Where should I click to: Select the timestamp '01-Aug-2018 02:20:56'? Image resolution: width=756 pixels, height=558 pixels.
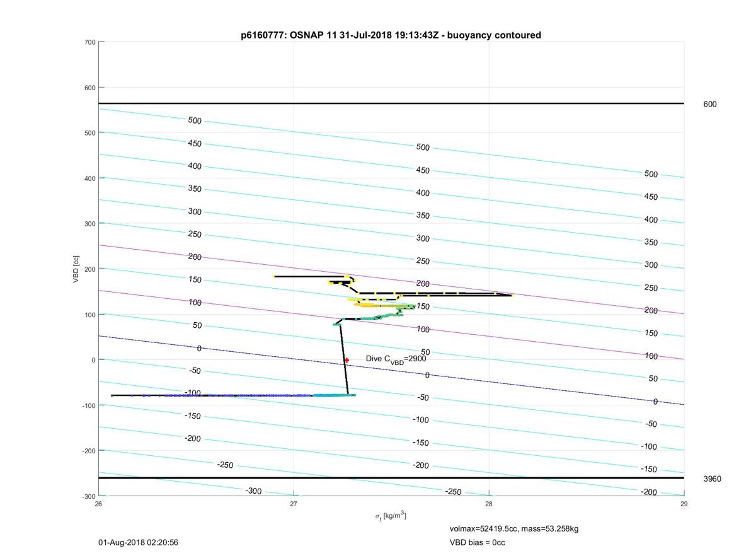(x=138, y=542)
